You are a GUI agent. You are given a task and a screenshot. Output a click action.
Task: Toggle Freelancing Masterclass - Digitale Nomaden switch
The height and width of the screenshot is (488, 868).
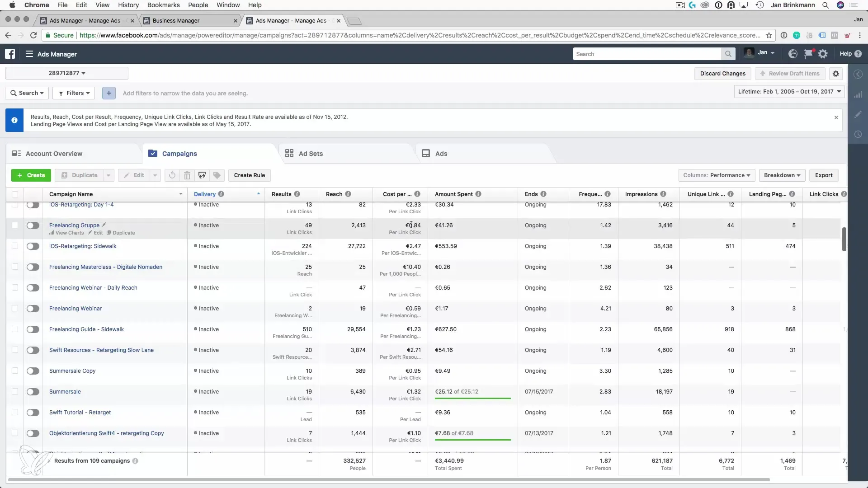(x=33, y=267)
